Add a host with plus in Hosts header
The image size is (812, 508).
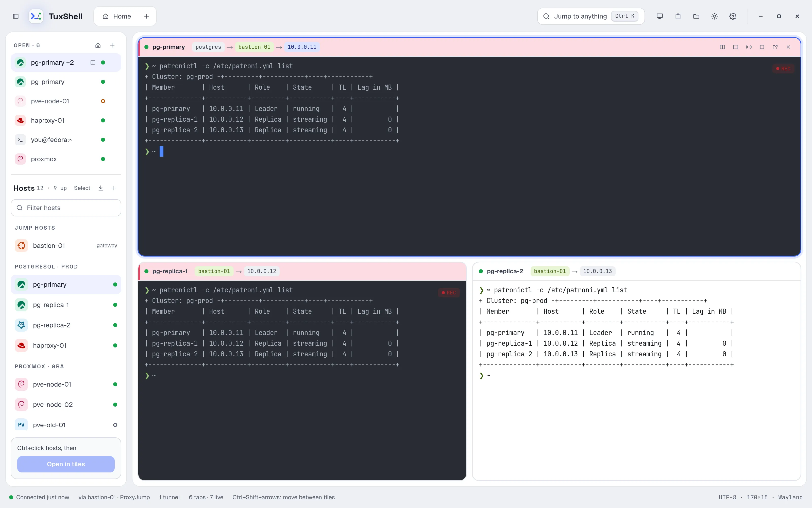tap(113, 188)
